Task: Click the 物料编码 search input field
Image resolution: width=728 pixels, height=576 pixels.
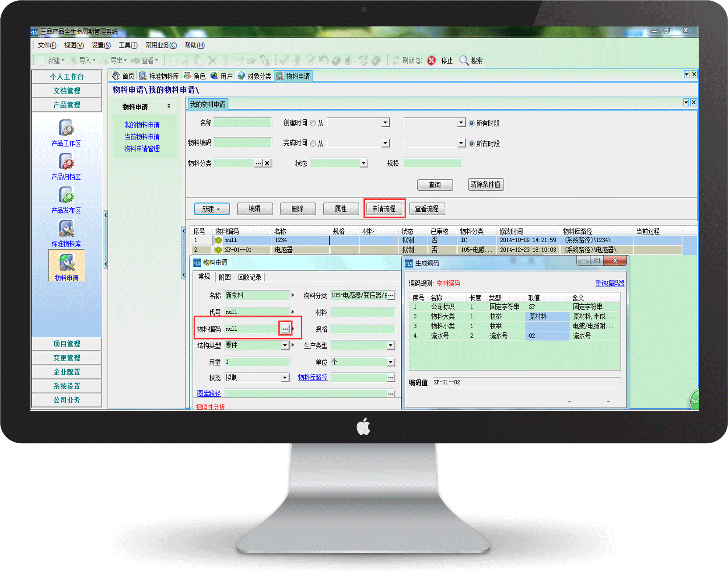Action: click(242, 143)
